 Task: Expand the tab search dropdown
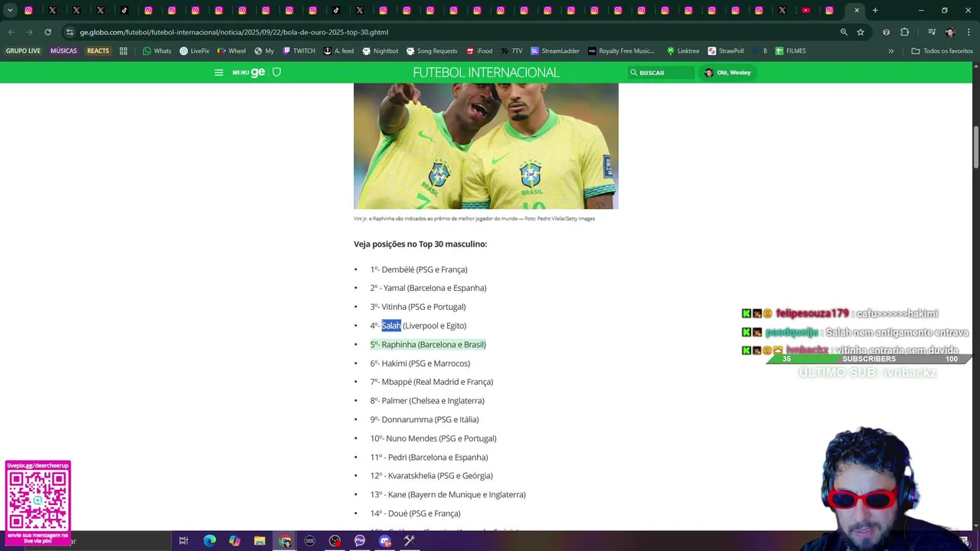coord(10,11)
